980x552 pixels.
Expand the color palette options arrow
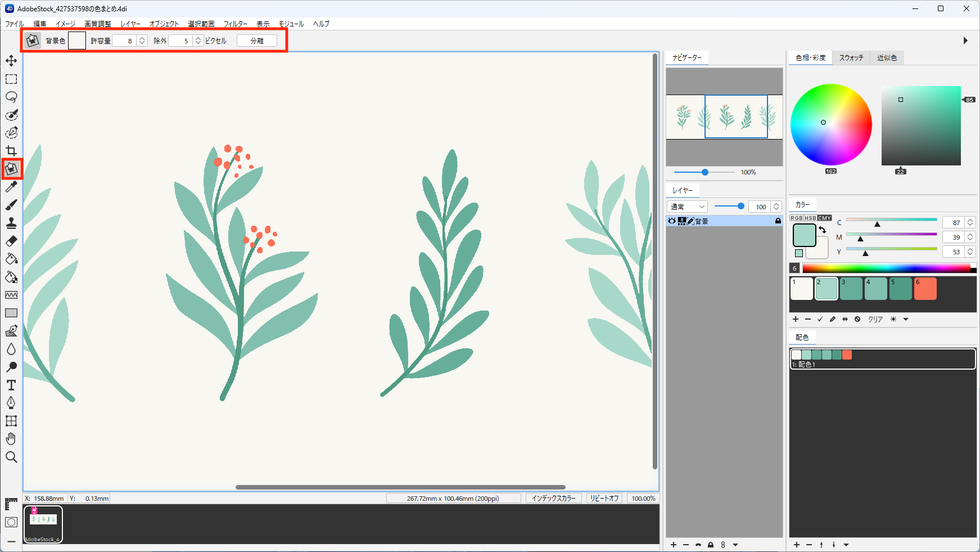[x=906, y=320]
